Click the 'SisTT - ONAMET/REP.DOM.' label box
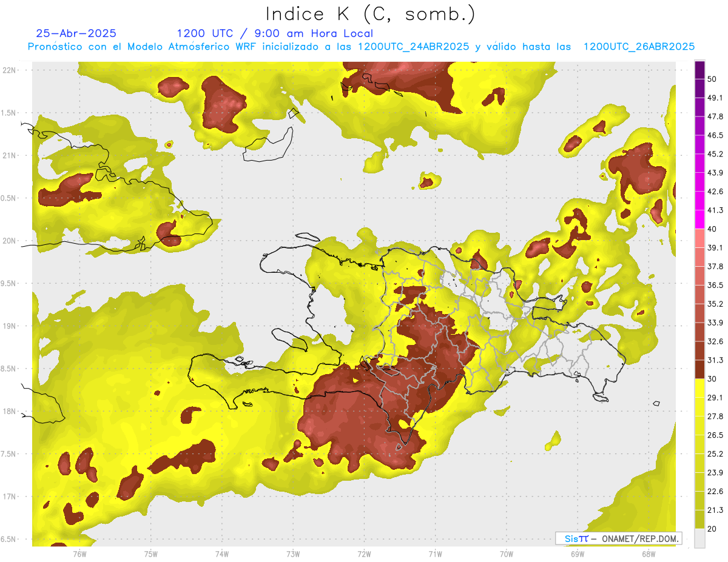728x562 pixels. [618, 538]
